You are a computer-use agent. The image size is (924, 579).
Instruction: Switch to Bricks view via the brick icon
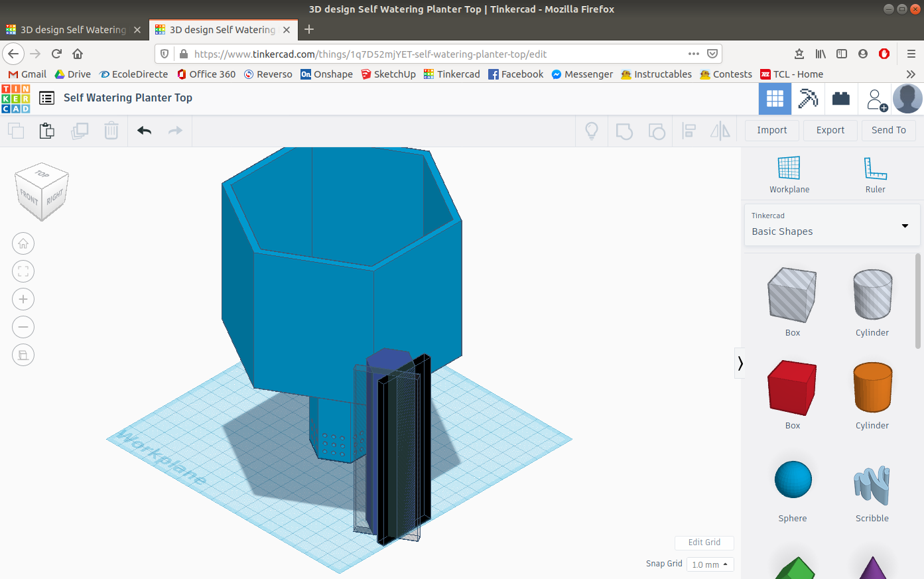tap(841, 98)
